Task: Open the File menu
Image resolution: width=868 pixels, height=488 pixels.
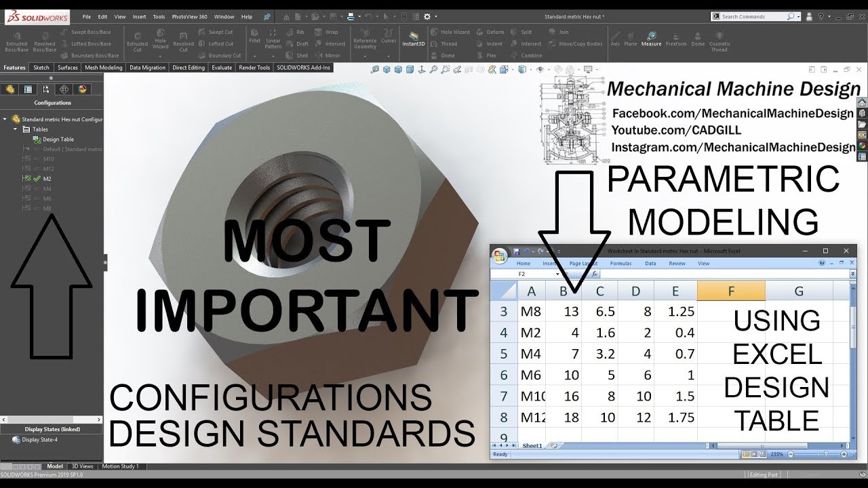Action: [x=87, y=16]
